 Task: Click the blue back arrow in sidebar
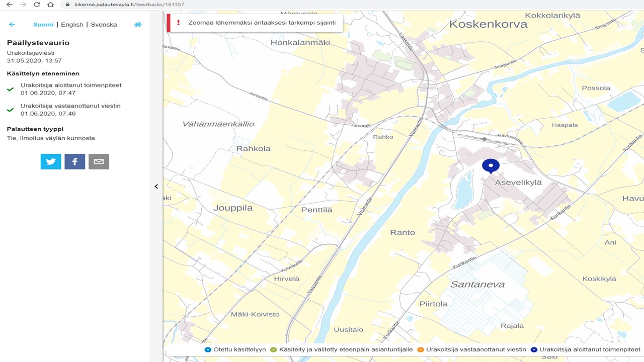tap(12, 25)
